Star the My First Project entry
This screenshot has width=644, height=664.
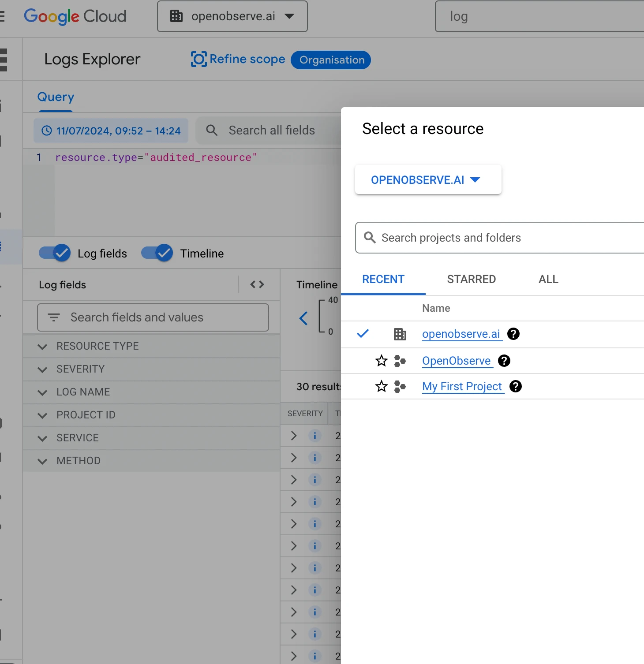pos(382,387)
